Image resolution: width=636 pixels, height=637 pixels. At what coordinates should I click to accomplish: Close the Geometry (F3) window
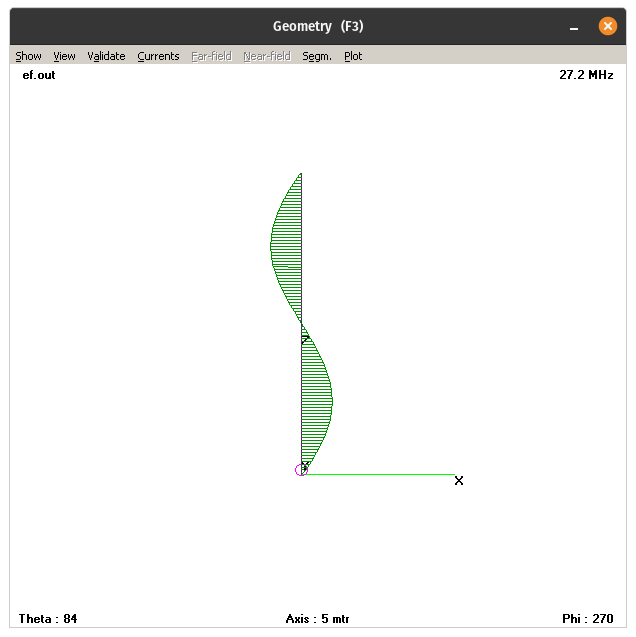click(607, 27)
